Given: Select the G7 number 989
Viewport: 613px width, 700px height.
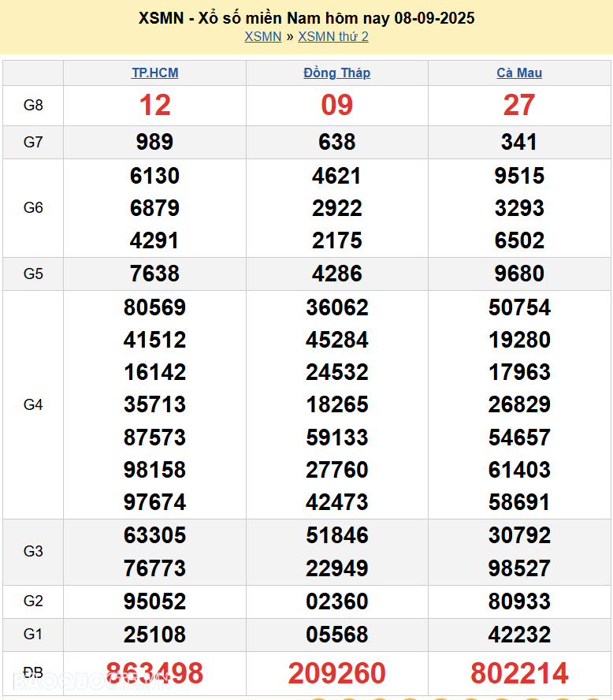Looking at the screenshot, I should tap(154, 142).
